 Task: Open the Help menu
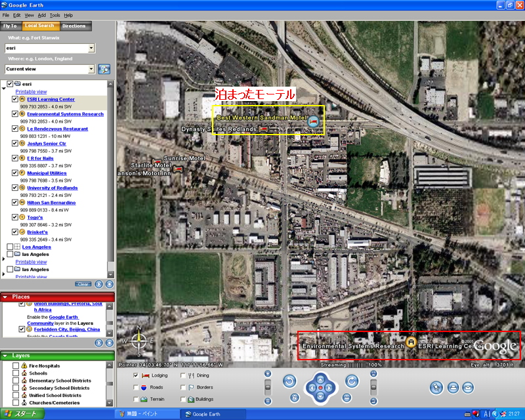[68, 15]
